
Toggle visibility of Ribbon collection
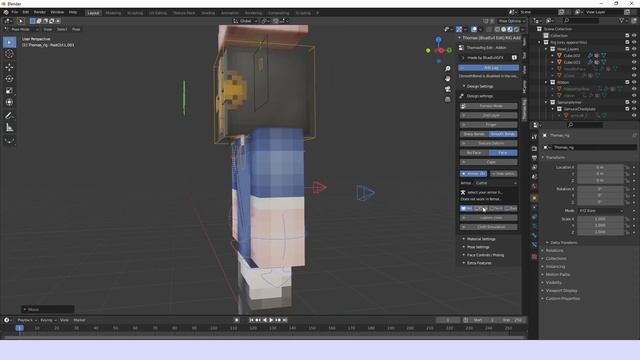coord(634,82)
